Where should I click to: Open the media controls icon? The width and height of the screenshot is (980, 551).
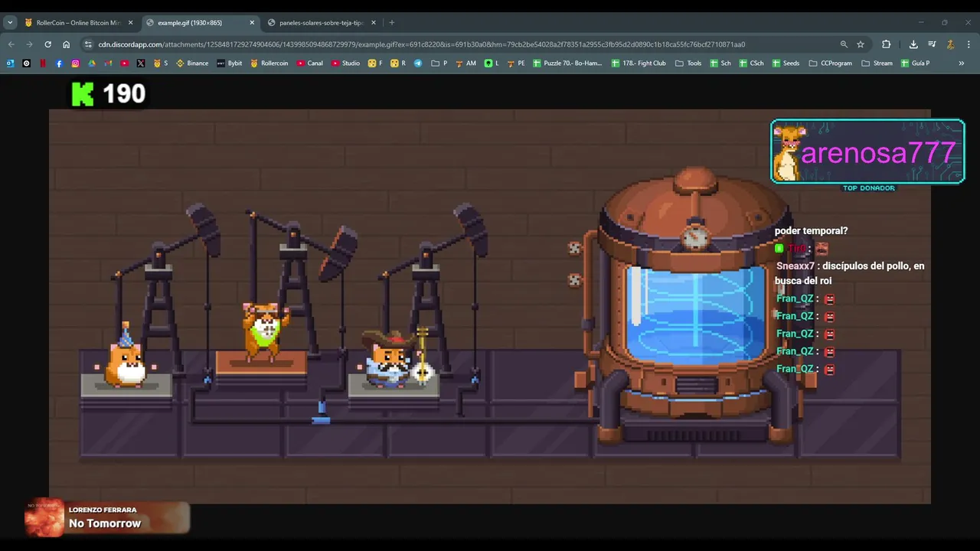tap(932, 44)
